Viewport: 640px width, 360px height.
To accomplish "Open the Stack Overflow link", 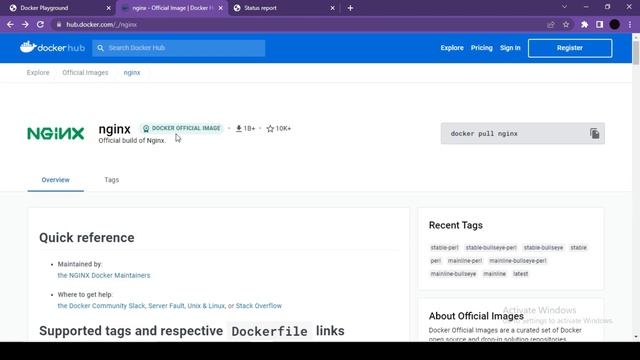I will pyautogui.click(x=259, y=306).
